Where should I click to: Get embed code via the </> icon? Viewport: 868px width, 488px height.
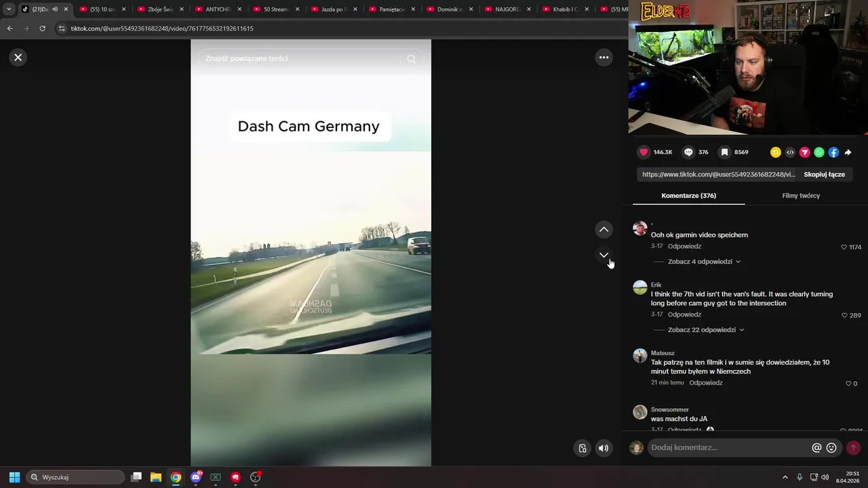pos(790,152)
